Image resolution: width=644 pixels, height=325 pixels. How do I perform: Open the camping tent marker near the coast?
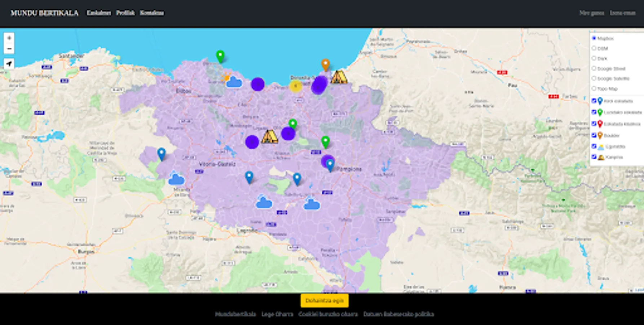pyautogui.click(x=339, y=77)
